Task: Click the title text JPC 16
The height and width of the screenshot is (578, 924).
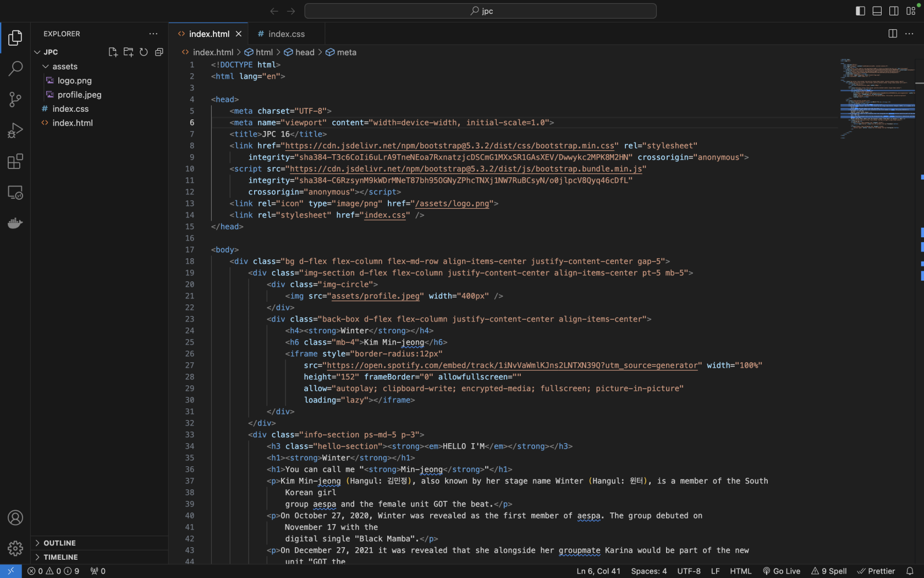Action: pyautogui.click(x=276, y=134)
